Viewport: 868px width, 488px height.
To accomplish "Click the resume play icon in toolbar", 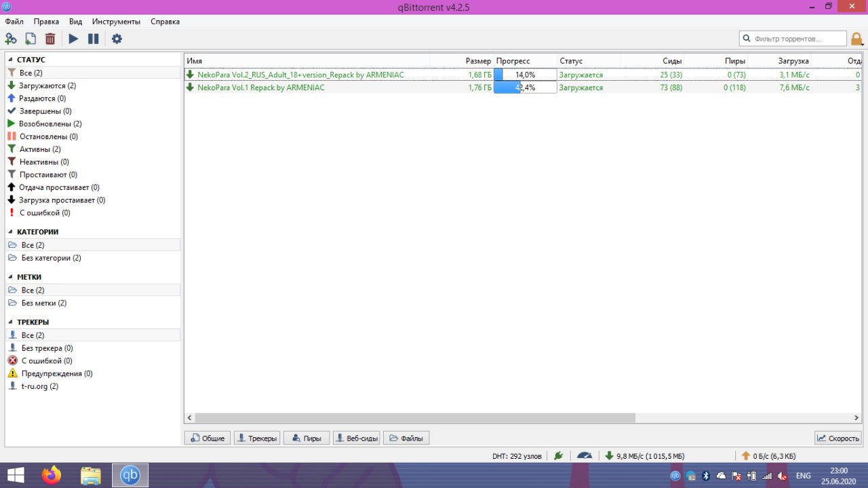I will (73, 39).
